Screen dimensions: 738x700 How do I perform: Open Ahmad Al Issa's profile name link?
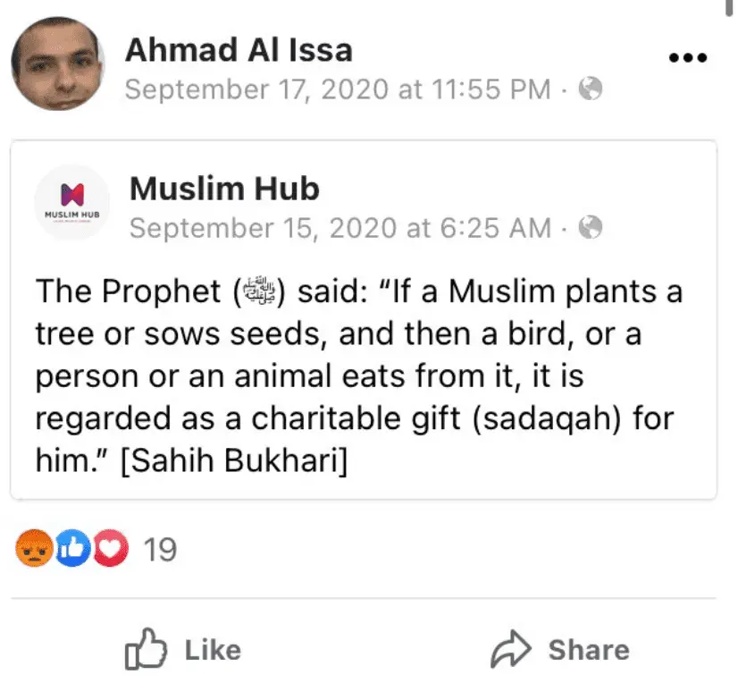tap(239, 50)
